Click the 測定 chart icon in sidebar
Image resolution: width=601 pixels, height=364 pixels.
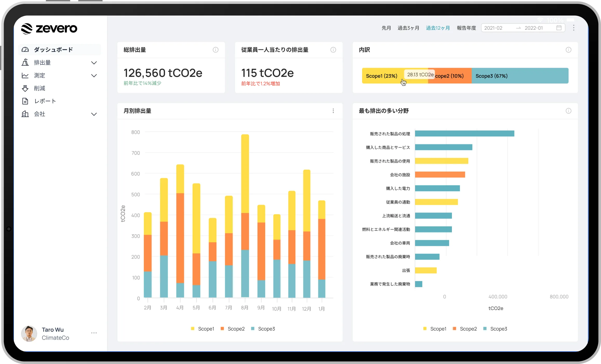(x=25, y=75)
